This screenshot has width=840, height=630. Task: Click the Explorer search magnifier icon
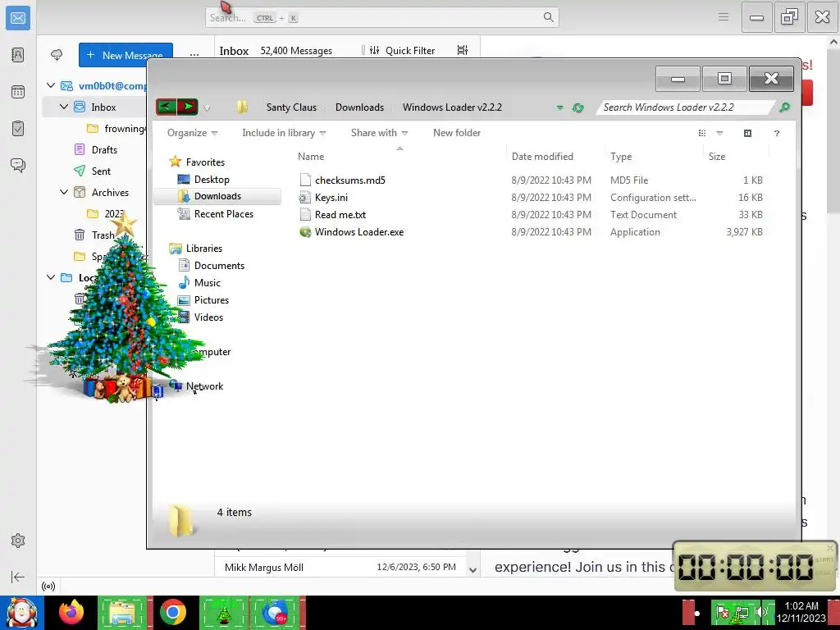(784, 107)
